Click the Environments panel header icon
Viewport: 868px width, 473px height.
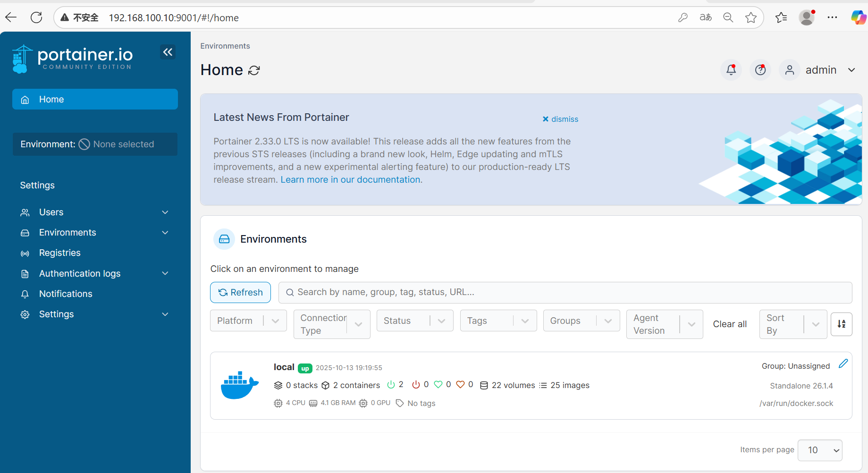(224, 239)
